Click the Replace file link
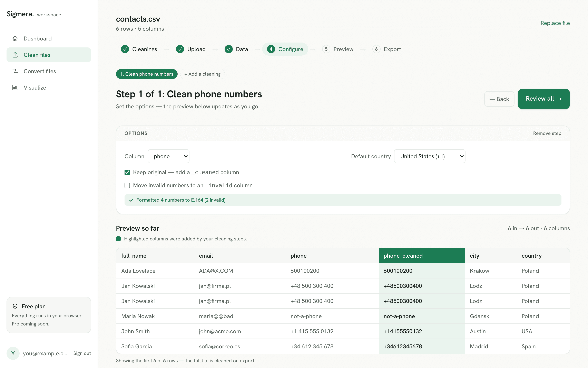The height and width of the screenshot is (368, 588). point(555,23)
